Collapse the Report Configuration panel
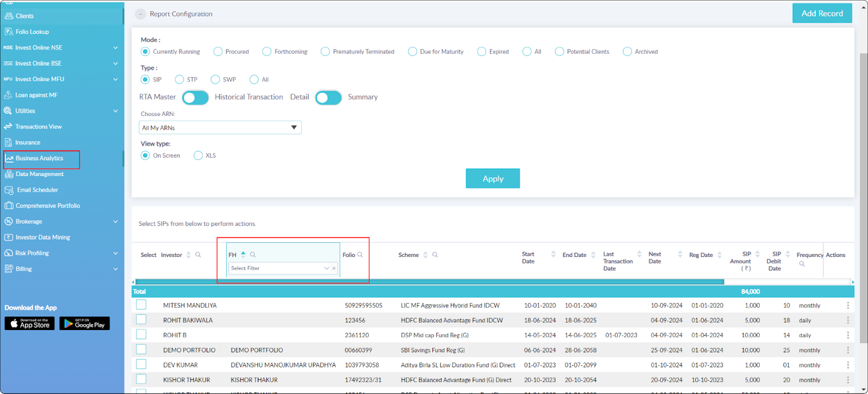The width and height of the screenshot is (868, 394). click(141, 14)
